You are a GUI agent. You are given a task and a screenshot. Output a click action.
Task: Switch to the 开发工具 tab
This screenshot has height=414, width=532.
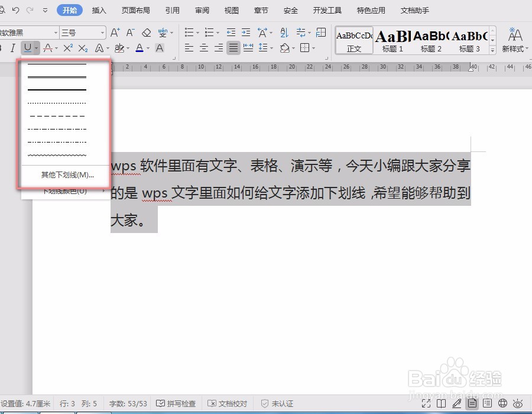coord(327,11)
